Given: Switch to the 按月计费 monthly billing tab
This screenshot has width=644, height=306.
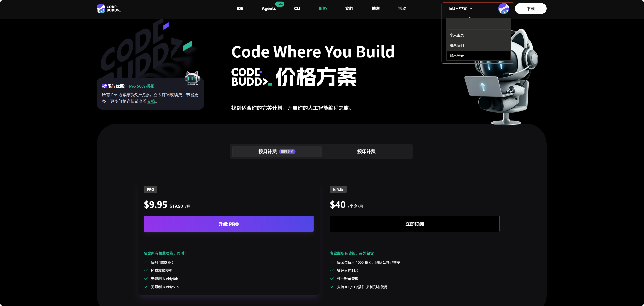Looking at the screenshot, I should click(x=277, y=151).
